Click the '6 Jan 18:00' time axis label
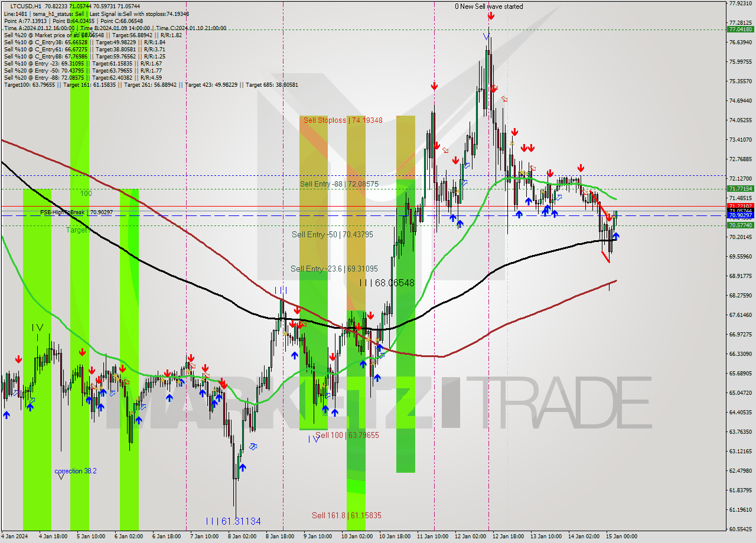This screenshot has width=756, height=543. (x=167, y=537)
